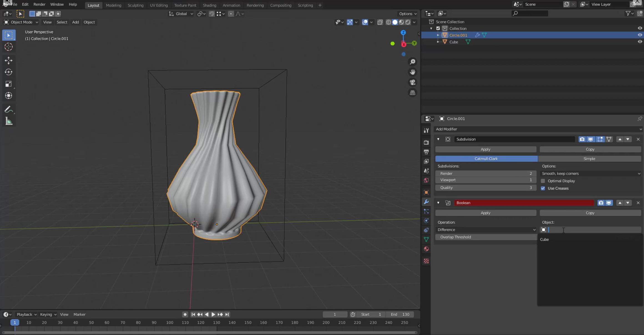Open the Operation Difference dropdown

point(486,230)
